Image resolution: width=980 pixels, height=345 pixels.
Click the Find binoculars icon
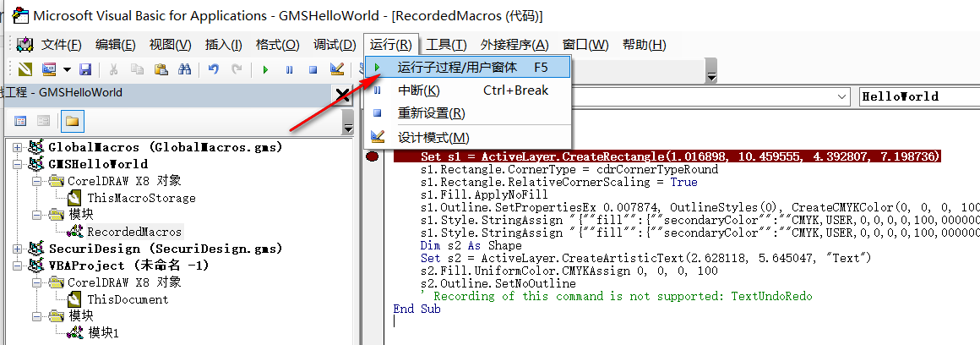[184, 69]
